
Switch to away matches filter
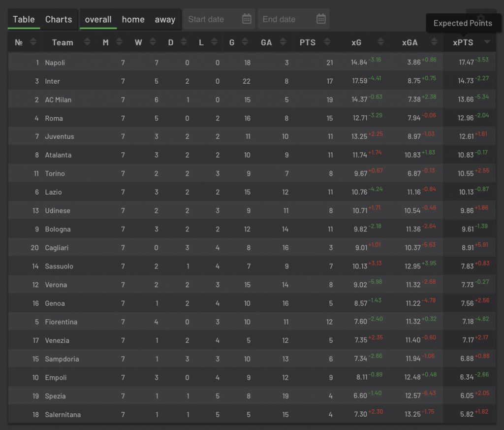165,20
